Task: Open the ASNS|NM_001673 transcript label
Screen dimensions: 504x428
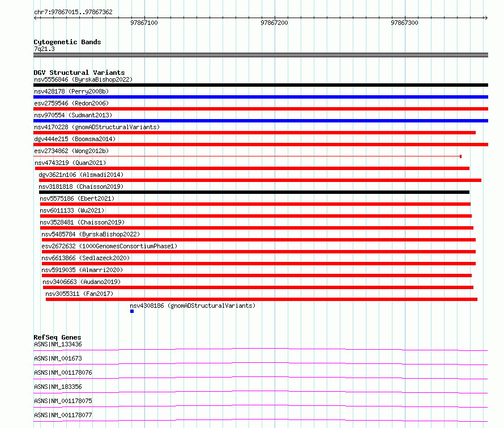Action: 58,358
